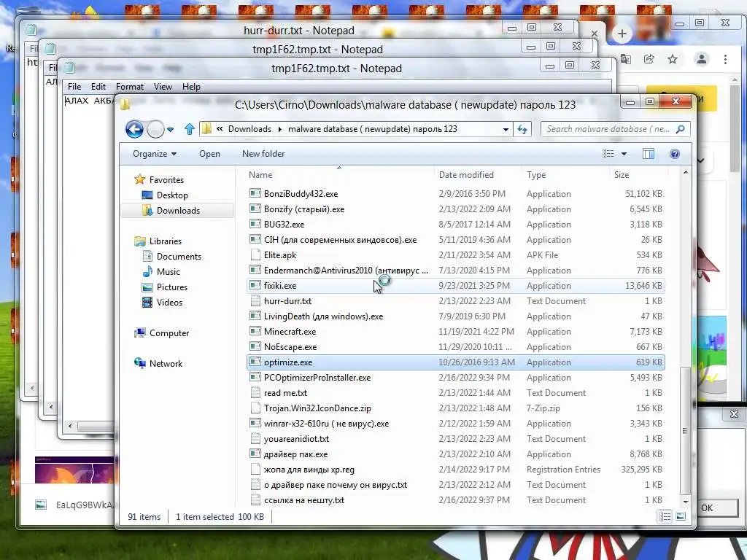This screenshot has width=747, height=560.
Task: Open a new browser tab
Action: click(x=622, y=34)
